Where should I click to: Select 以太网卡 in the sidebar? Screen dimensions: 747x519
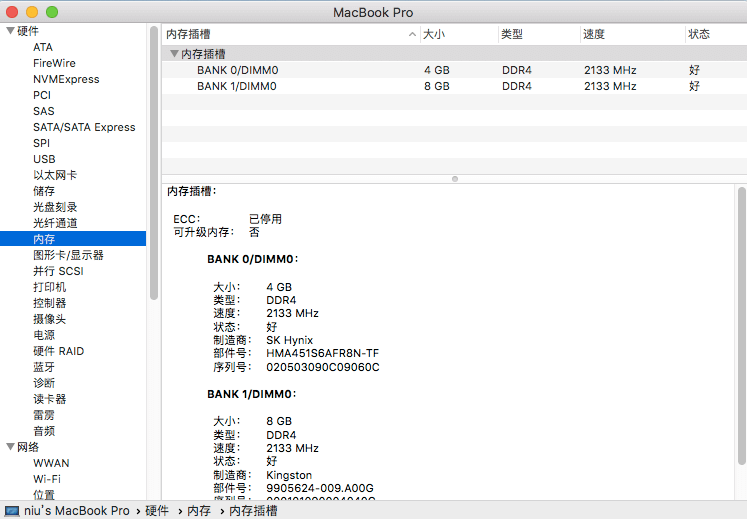click(x=55, y=175)
